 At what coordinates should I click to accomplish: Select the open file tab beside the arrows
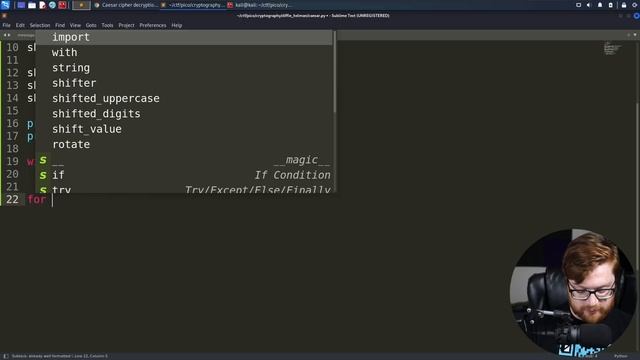[25, 36]
